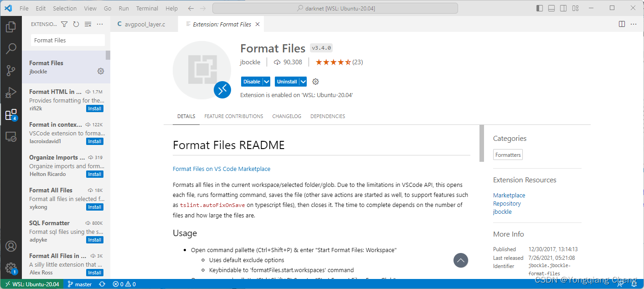Open Remote Explorer view icon
The width and height of the screenshot is (644, 289).
(11, 136)
